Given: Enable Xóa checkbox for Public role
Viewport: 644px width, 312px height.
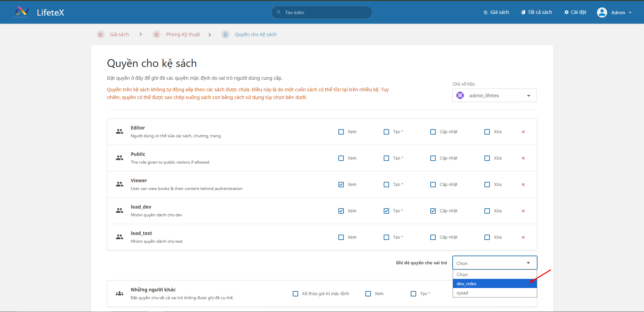Looking at the screenshot, I should [487, 158].
